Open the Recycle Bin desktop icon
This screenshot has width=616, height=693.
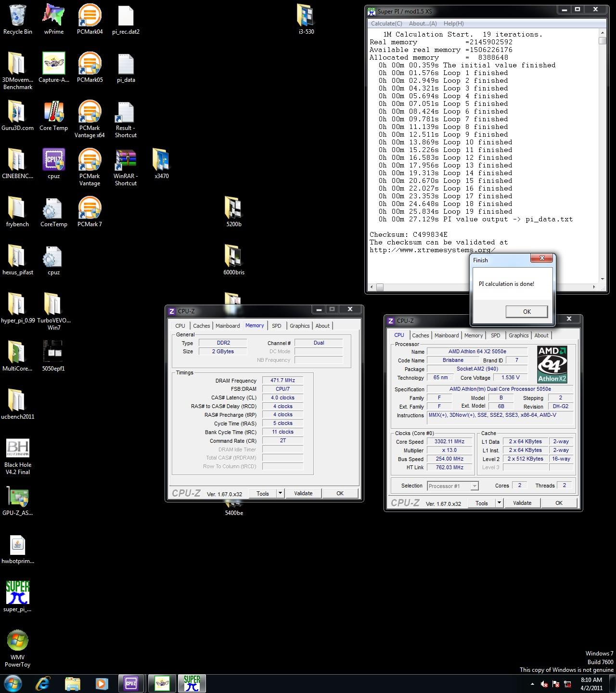click(x=18, y=19)
